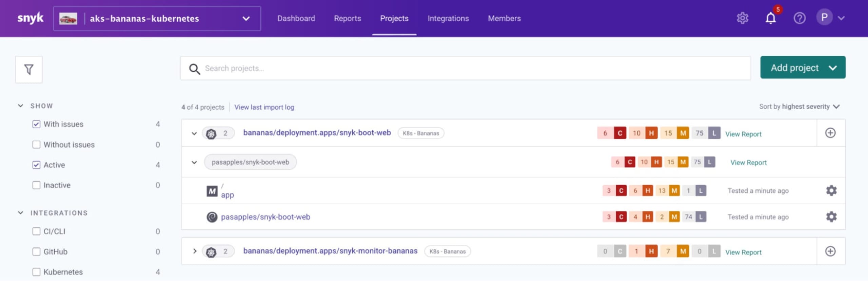Open Sort by highest severity dropdown

pos(799,107)
